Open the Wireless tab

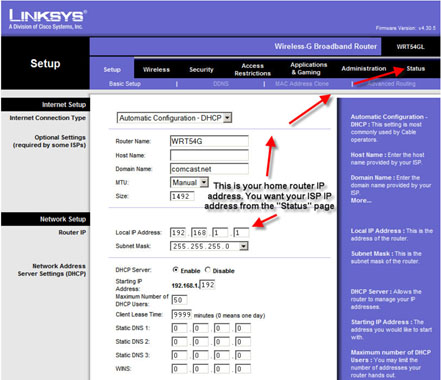click(x=156, y=70)
